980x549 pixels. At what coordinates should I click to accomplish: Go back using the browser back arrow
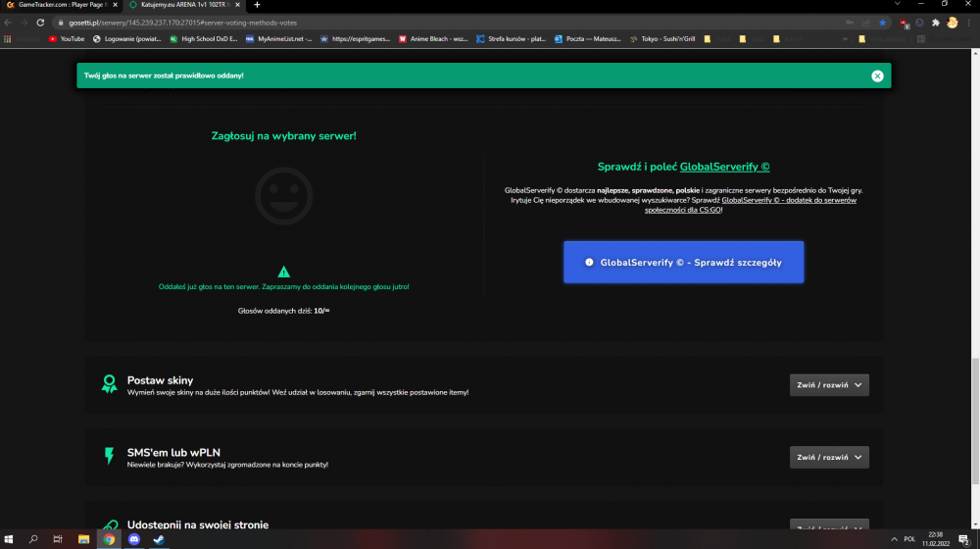[8, 23]
